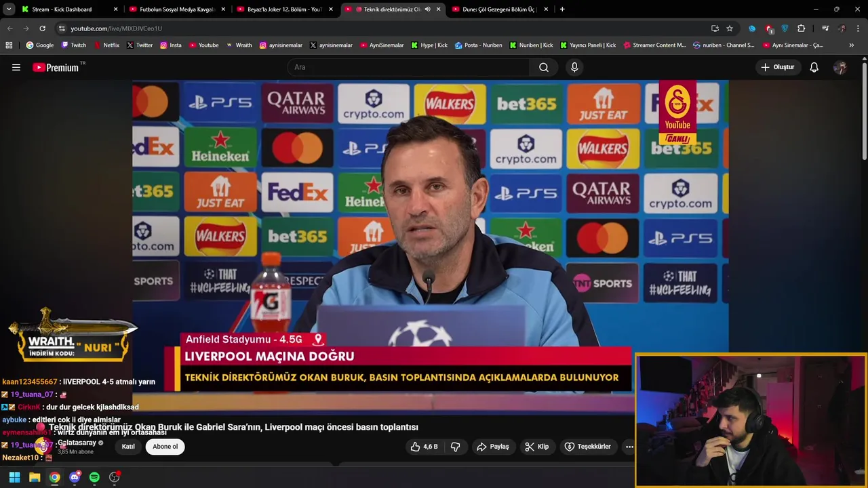This screenshot has width=868, height=488.
Task: Open the YouTube guide hamburger menu
Action: tap(16, 67)
